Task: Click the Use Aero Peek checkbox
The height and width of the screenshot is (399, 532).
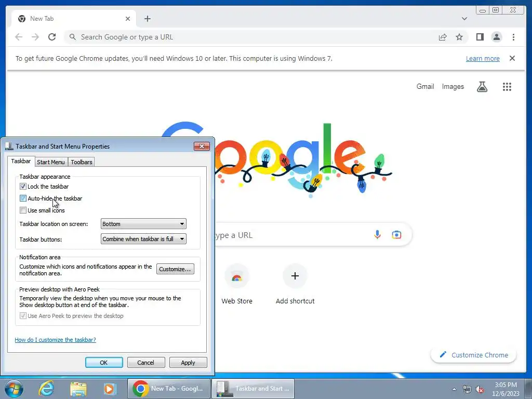Action: [23, 316]
